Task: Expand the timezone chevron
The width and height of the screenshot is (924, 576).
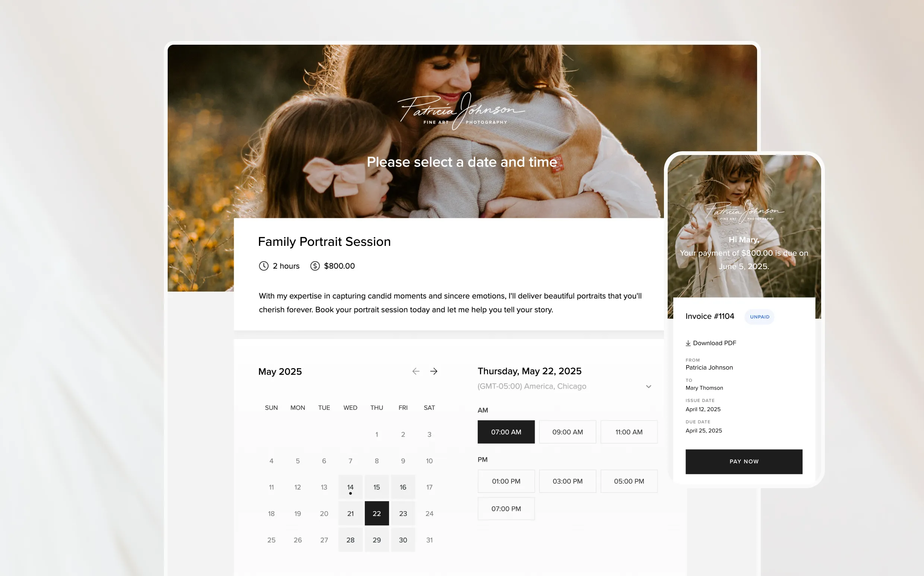Action: click(648, 387)
